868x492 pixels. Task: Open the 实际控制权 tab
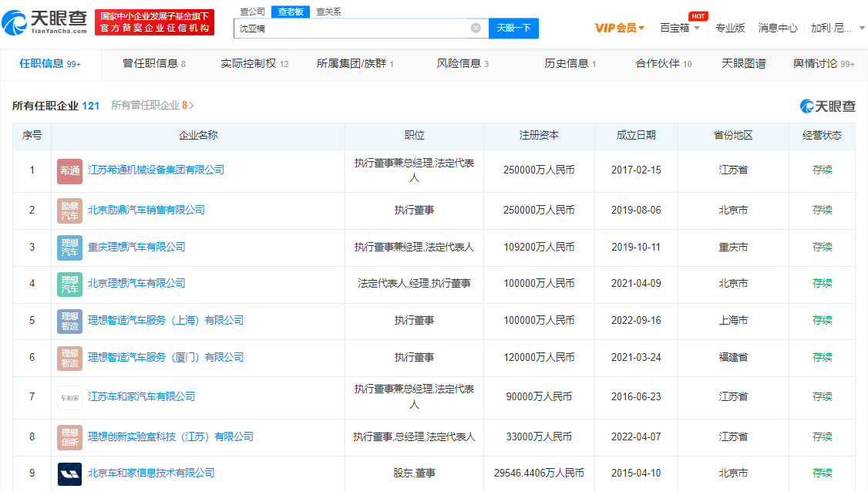pos(254,64)
